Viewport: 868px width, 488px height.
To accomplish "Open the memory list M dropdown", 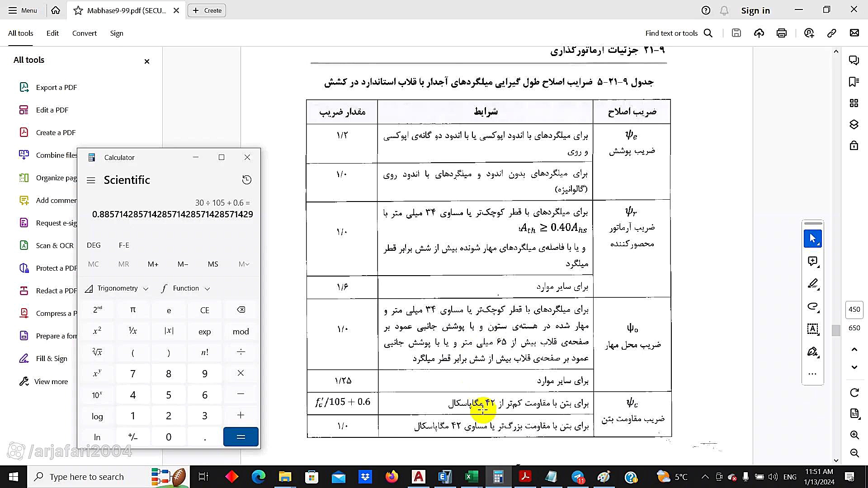I will tap(244, 264).
